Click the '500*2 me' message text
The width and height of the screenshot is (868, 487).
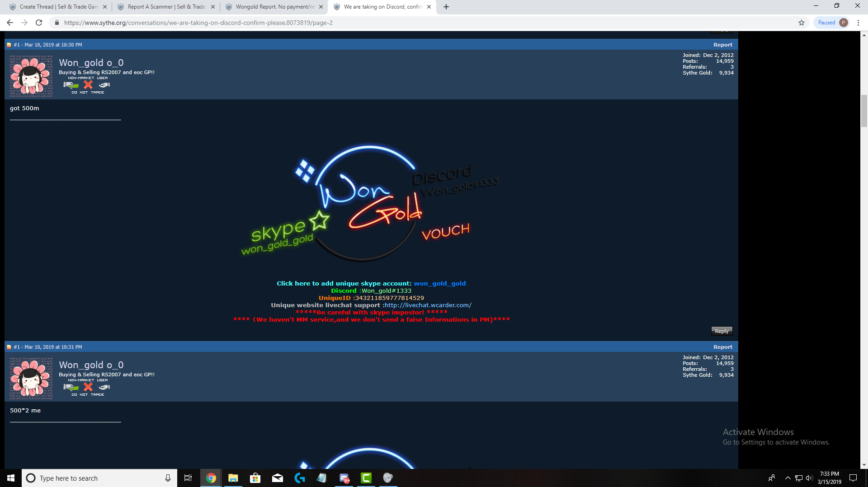point(25,411)
